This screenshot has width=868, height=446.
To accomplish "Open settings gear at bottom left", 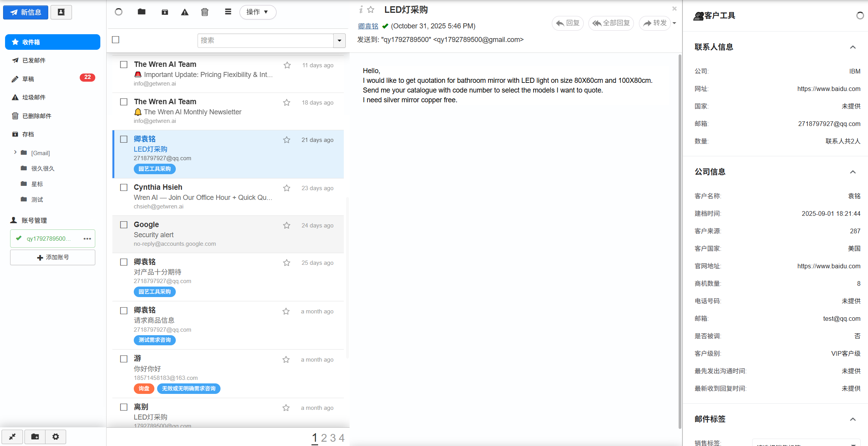I will [56, 437].
